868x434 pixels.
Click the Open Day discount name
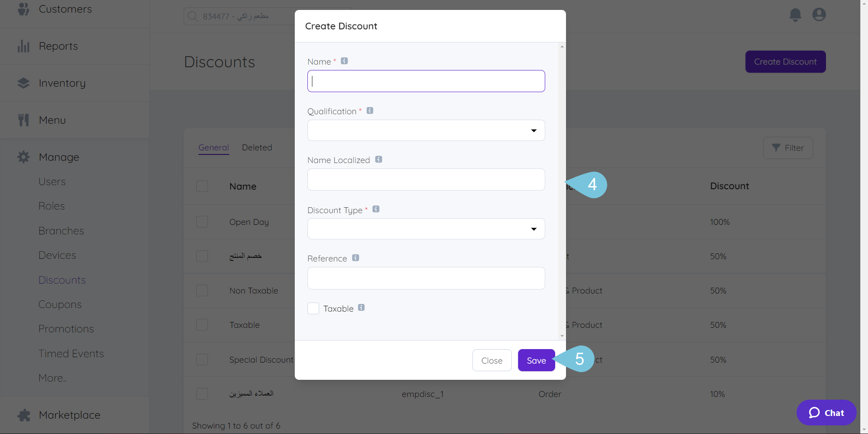coord(249,222)
